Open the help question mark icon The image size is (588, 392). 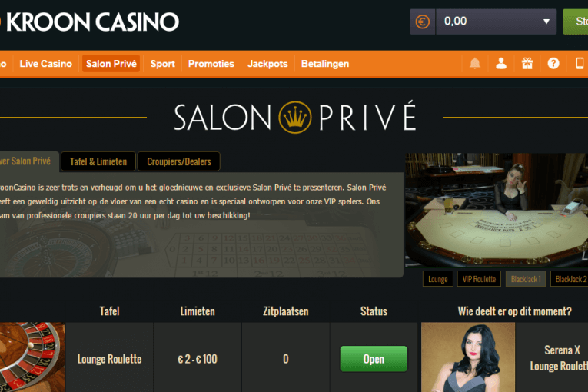pos(553,63)
